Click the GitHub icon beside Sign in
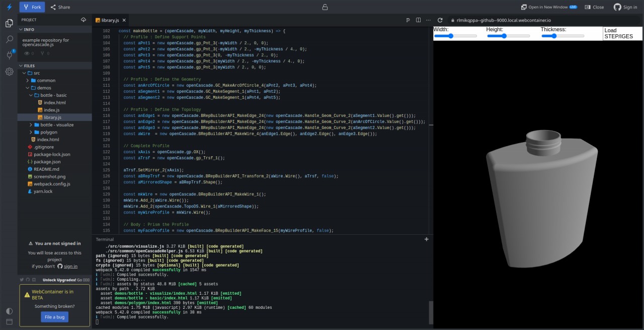 [x=618, y=7]
